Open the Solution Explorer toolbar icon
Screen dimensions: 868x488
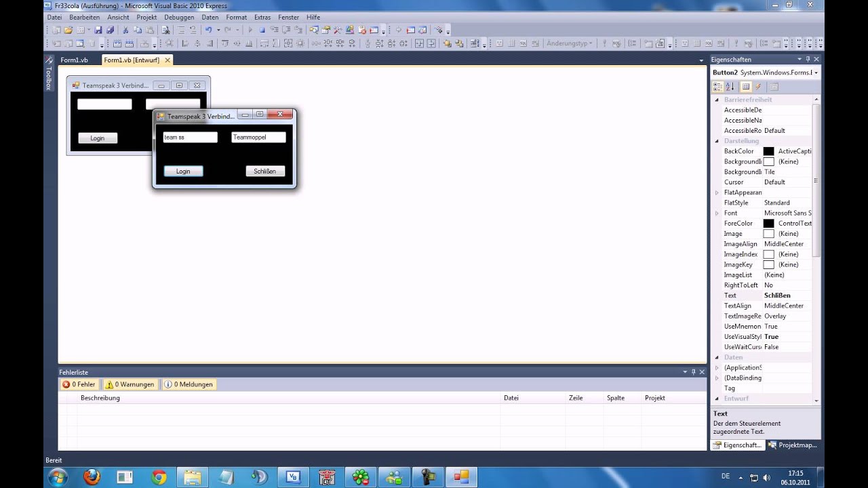pos(313,30)
